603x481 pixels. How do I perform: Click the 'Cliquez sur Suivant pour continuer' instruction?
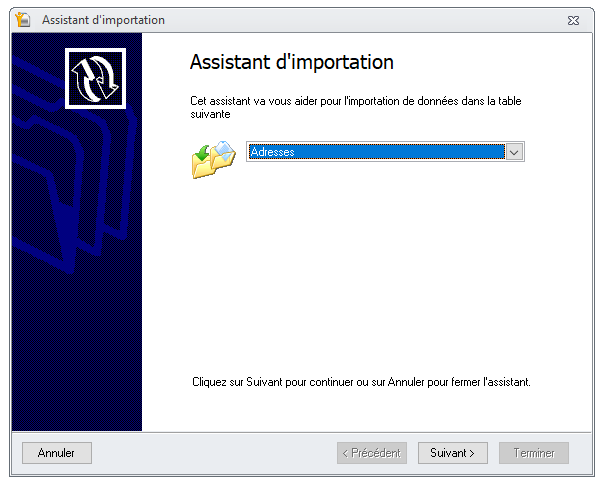[360, 382]
